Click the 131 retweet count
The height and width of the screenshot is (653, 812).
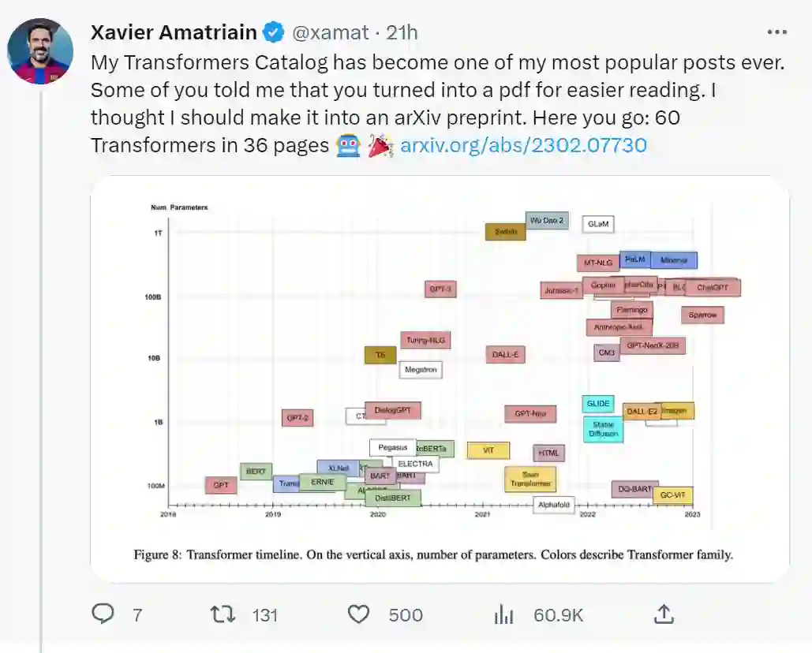pyautogui.click(x=265, y=615)
